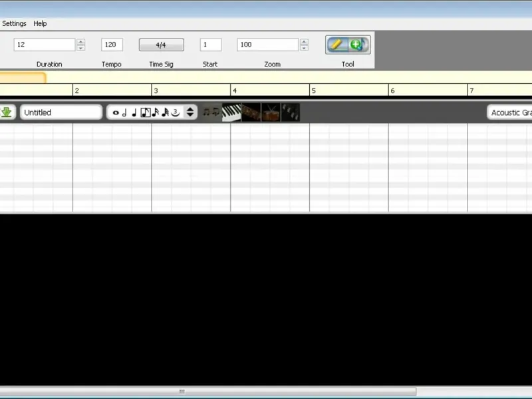Increase Duration with up arrow
Screen dimensions: 532x399
(x=80, y=41)
